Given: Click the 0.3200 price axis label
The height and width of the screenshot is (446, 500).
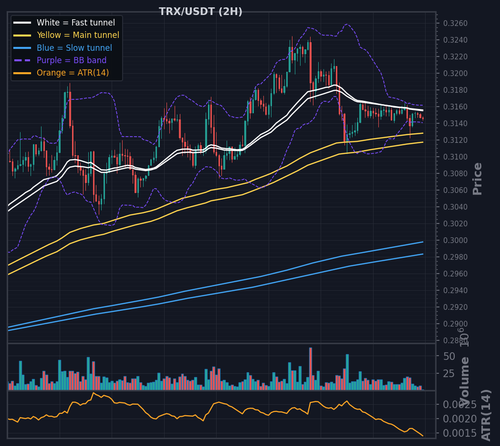Looking at the screenshot, I should pos(455,73).
